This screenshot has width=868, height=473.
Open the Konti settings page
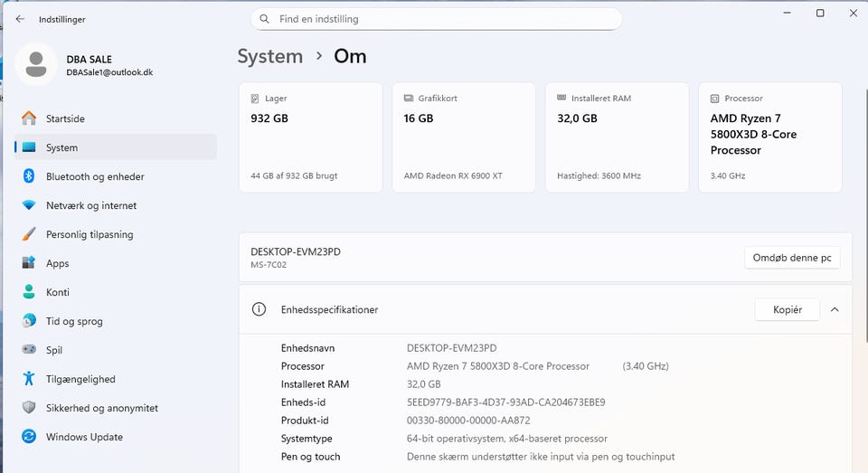58,292
